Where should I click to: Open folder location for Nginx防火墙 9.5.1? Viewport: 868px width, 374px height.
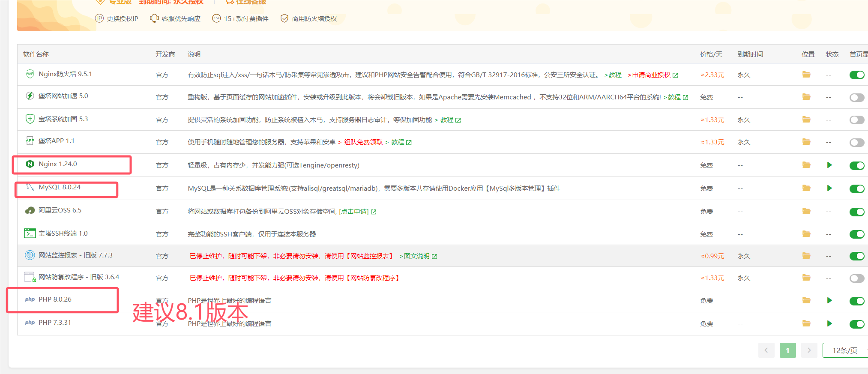(x=806, y=75)
